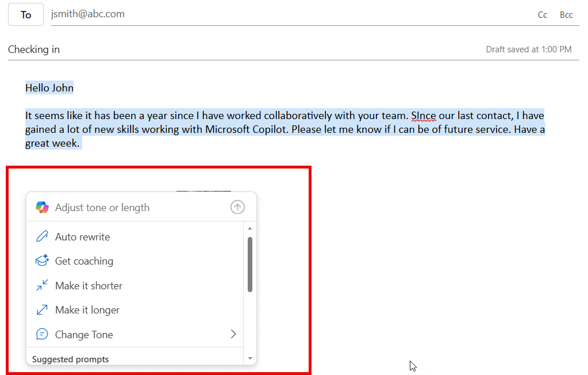This screenshot has width=588, height=375.
Task: Click the Change Tone speech bubble icon
Action: (42, 334)
